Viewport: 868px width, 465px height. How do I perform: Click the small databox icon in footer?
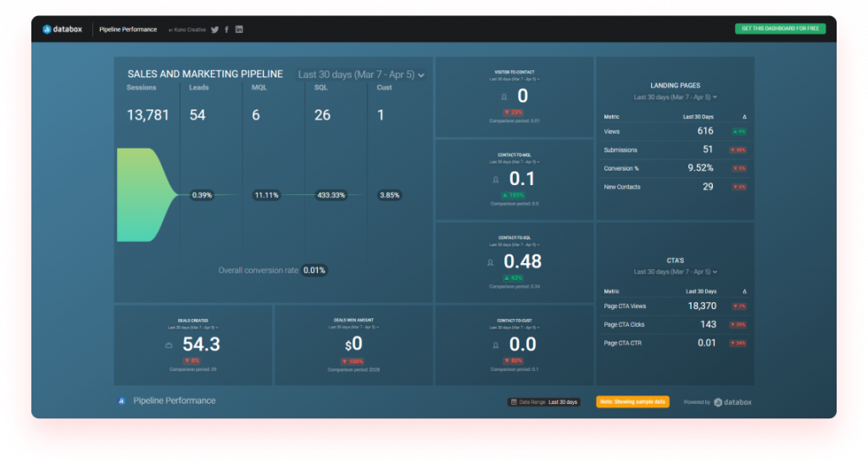tap(122, 401)
